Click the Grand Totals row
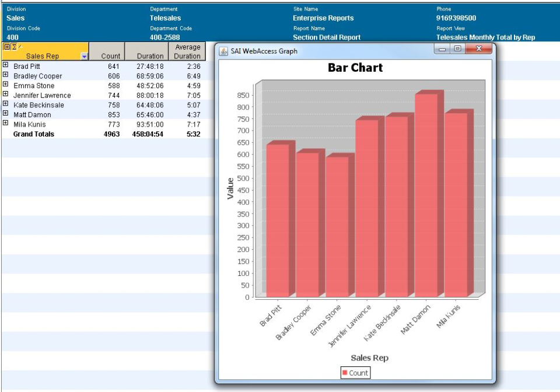The image size is (560, 392). 35,134
